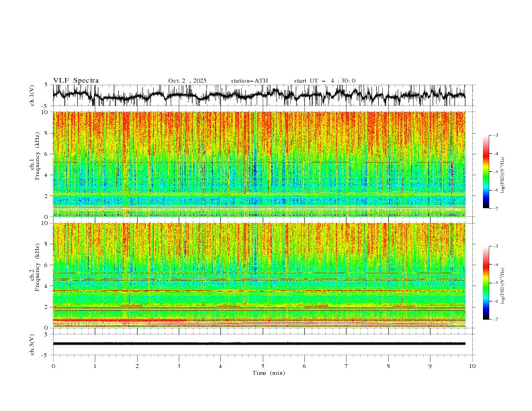
Task: Click the ch.2 colorbar "log(PSD)(V²/Hz)" label
Action: tap(503, 285)
